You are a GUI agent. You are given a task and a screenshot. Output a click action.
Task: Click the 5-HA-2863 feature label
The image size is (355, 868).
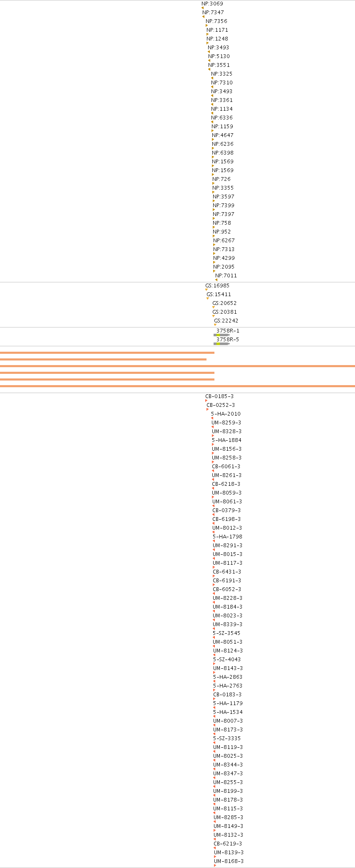click(228, 677)
